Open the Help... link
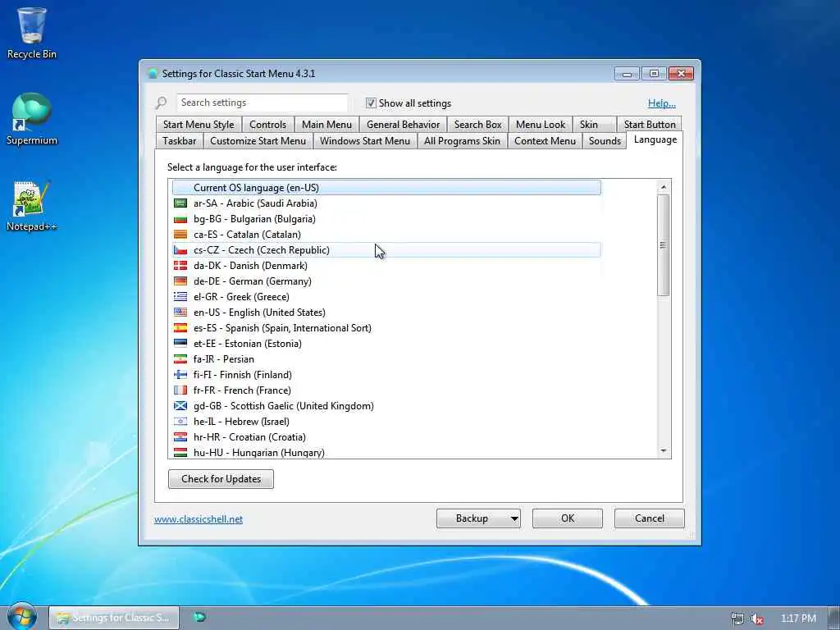 point(662,103)
